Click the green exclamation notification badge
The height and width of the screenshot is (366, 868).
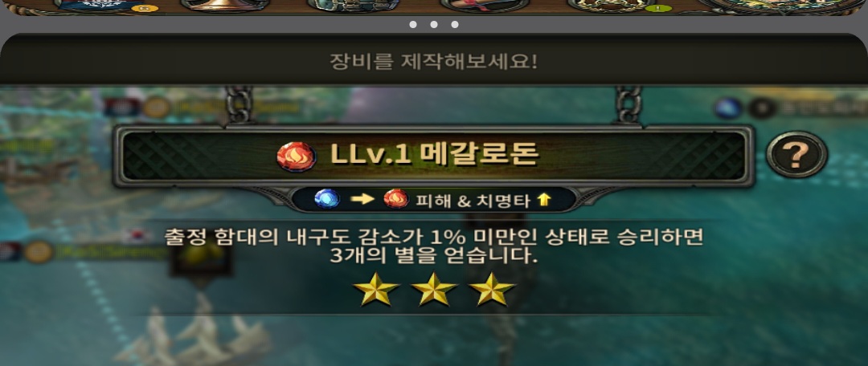click(658, 8)
